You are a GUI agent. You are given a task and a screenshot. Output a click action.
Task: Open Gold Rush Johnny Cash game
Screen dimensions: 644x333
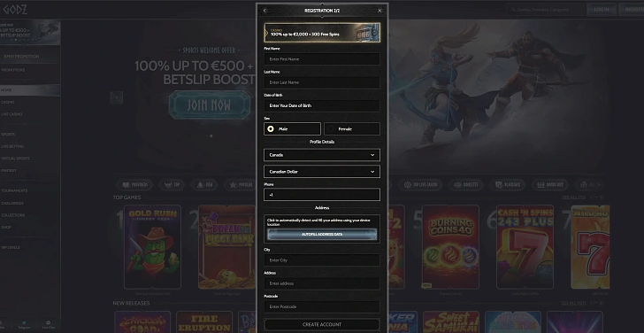152,247
